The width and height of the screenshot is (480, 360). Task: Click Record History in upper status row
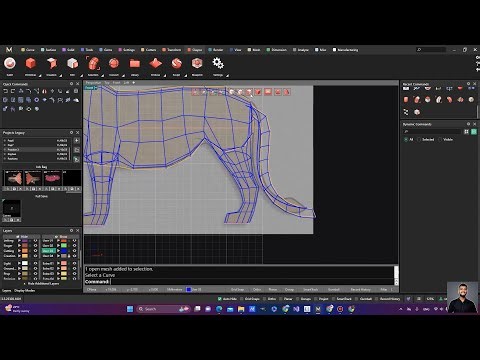360,289
